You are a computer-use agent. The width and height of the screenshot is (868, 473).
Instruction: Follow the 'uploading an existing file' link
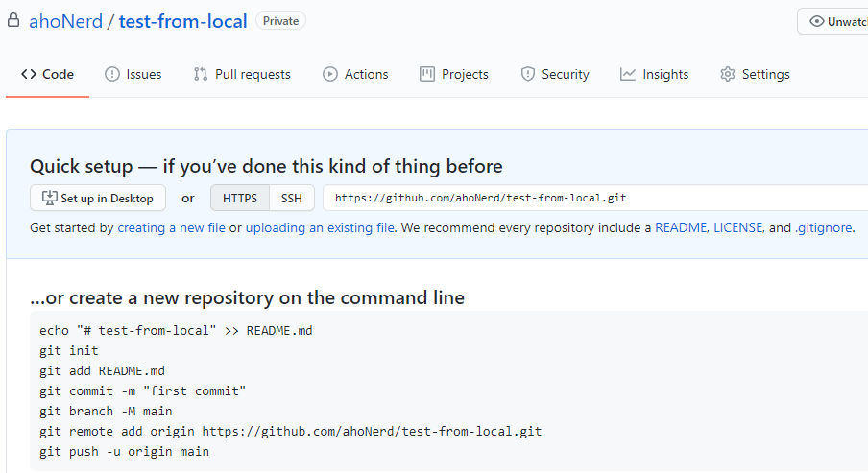(320, 228)
